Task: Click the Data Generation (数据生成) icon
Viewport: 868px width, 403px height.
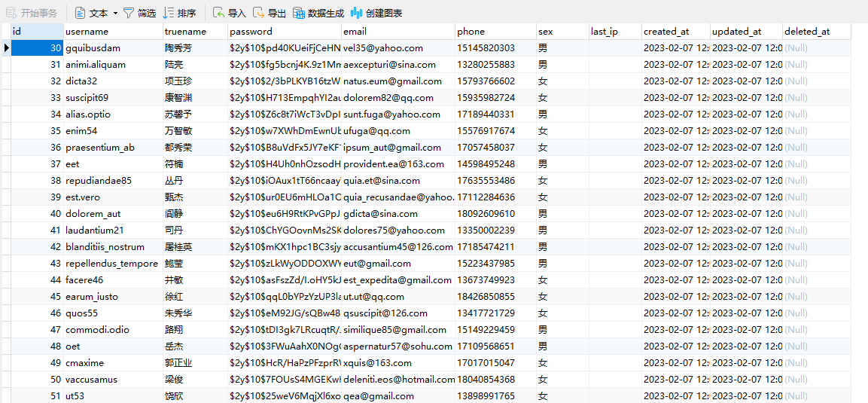Action: [299, 13]
